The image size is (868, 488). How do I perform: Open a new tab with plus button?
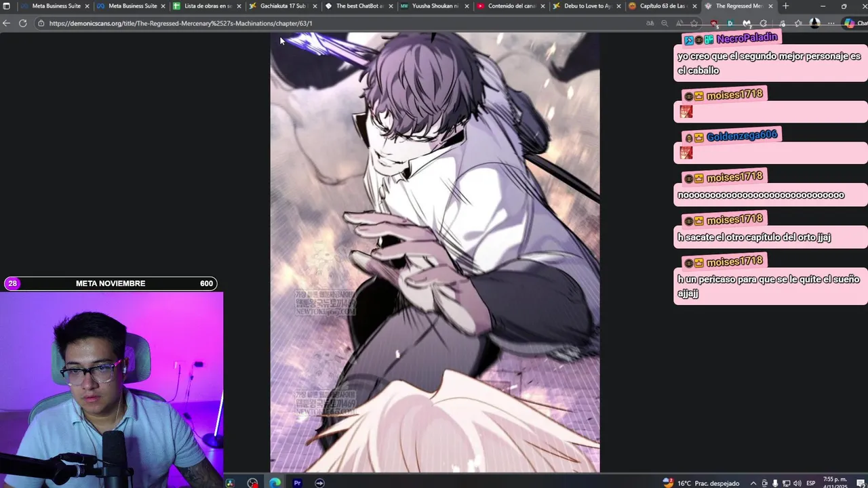785,6
